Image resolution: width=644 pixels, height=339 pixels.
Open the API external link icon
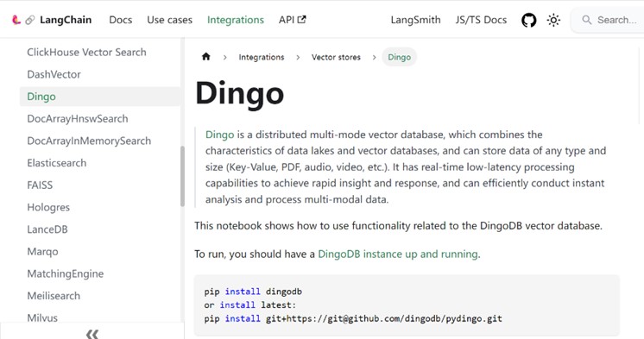click(302, 19)
